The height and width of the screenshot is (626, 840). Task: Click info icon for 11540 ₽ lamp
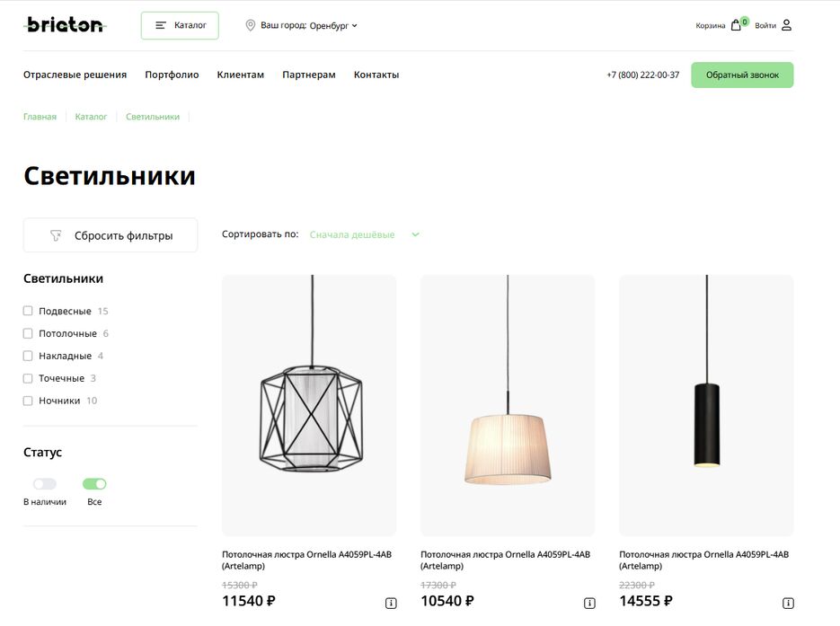pyautogui.click(x=391, y=604)
